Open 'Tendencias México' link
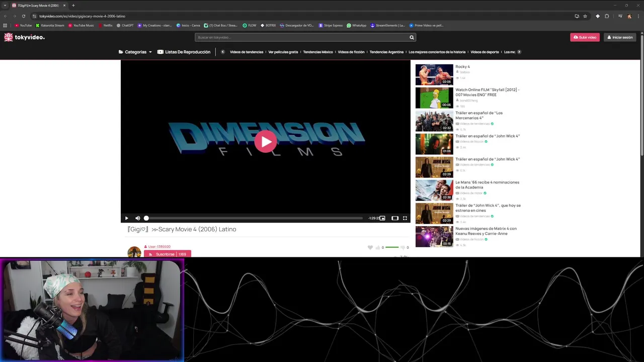644x362 pixels. click(318, 52)
